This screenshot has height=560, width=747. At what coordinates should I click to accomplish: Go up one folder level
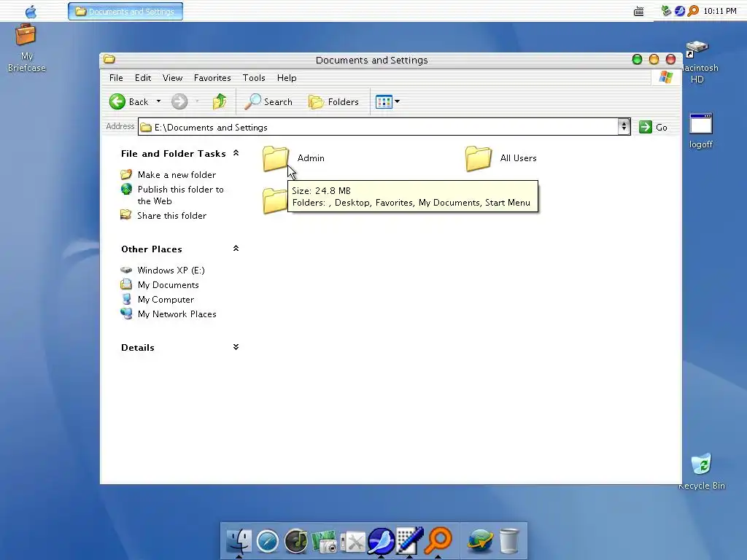click(220, 101)
